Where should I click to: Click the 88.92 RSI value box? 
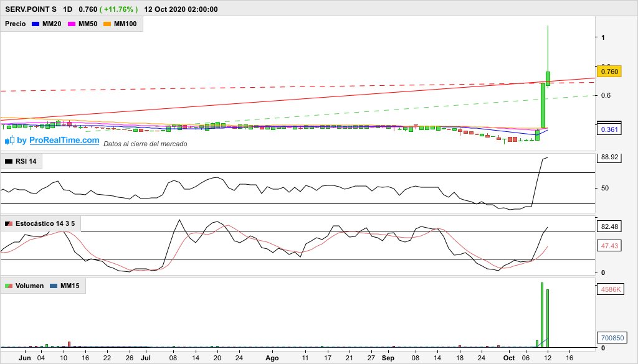coord(609,157)
